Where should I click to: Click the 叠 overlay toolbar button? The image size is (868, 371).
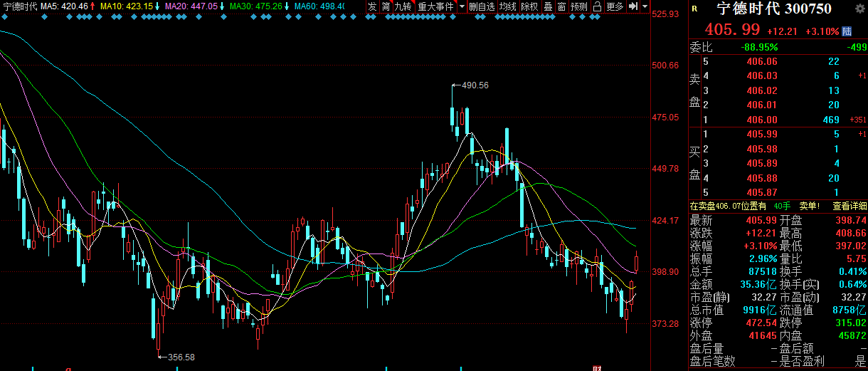547,6
